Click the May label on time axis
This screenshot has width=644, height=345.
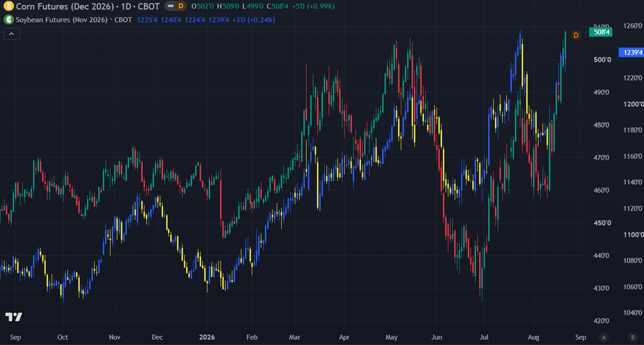(391, 337)
